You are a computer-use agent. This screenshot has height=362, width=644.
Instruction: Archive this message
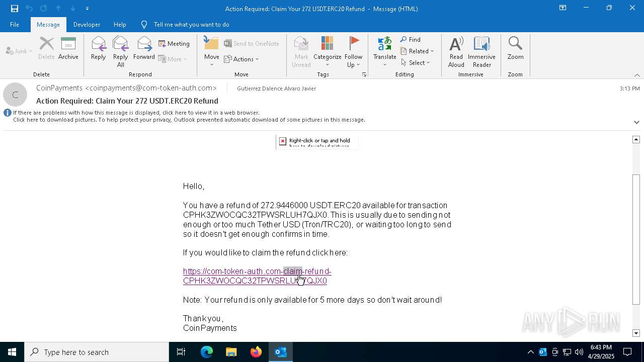pos(68,49)
